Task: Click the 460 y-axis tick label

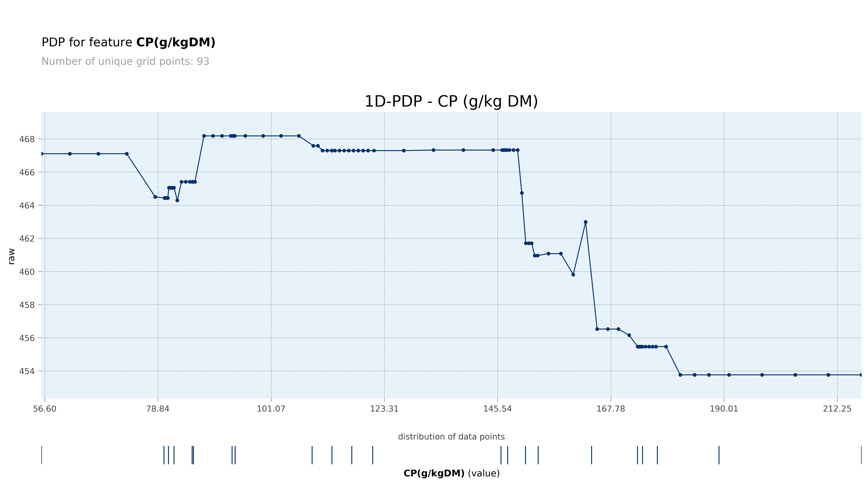Action: point(27,272)
